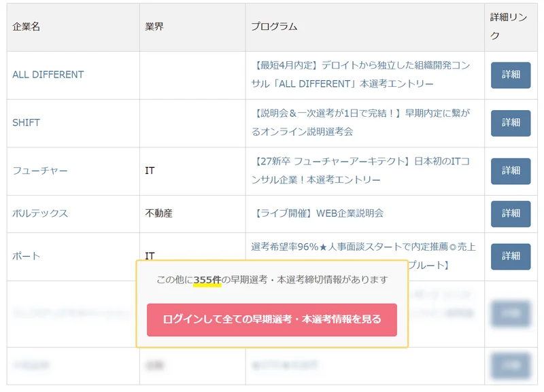The image size is (544, 392).
Task: Open the ALL DIFFERENT company link
Action: [48, 75]
